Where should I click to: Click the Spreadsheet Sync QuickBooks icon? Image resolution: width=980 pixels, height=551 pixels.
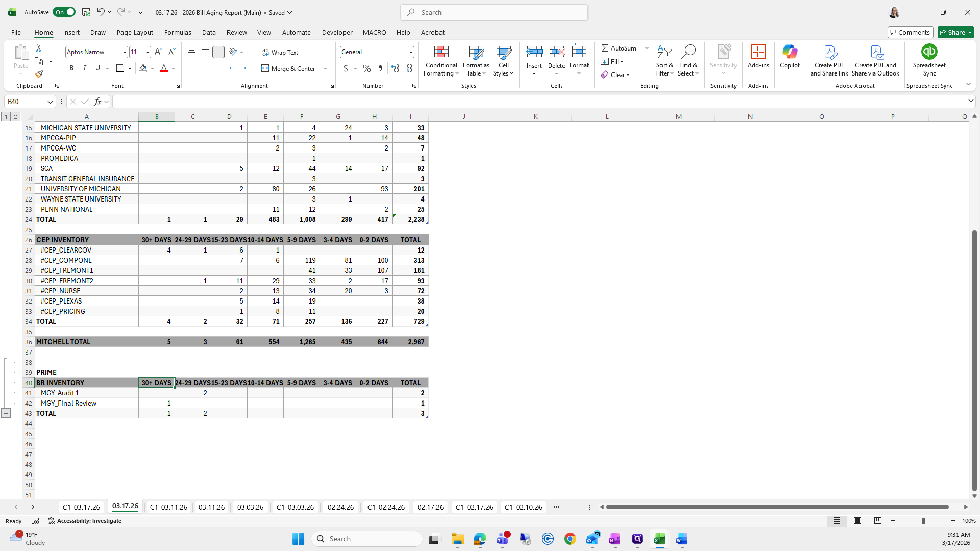coord(929,52)
